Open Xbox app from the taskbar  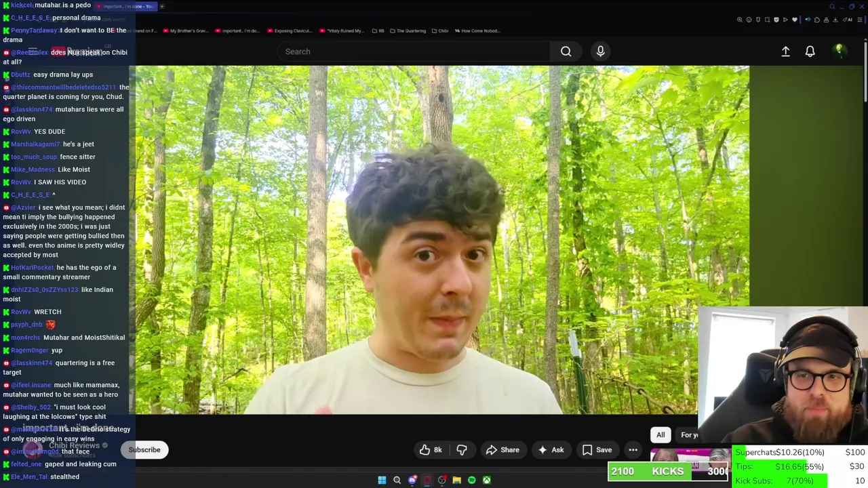[486, 480]
